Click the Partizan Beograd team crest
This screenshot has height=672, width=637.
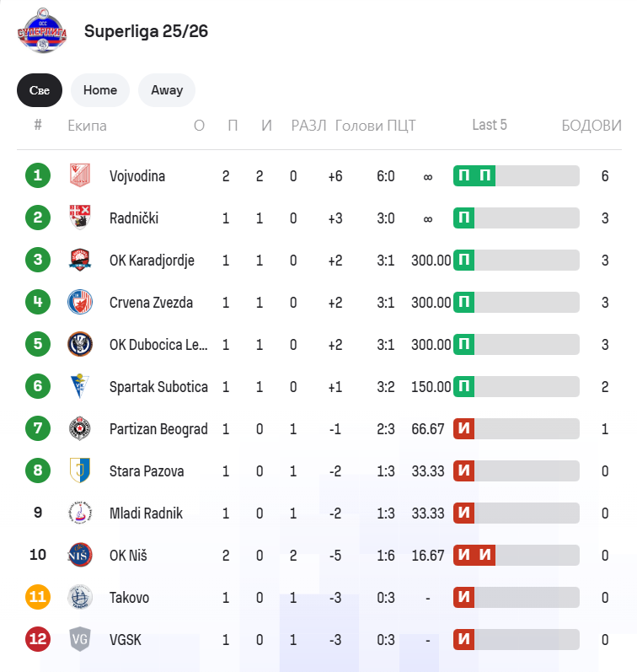pyautogui.click(x=80, y=428)
